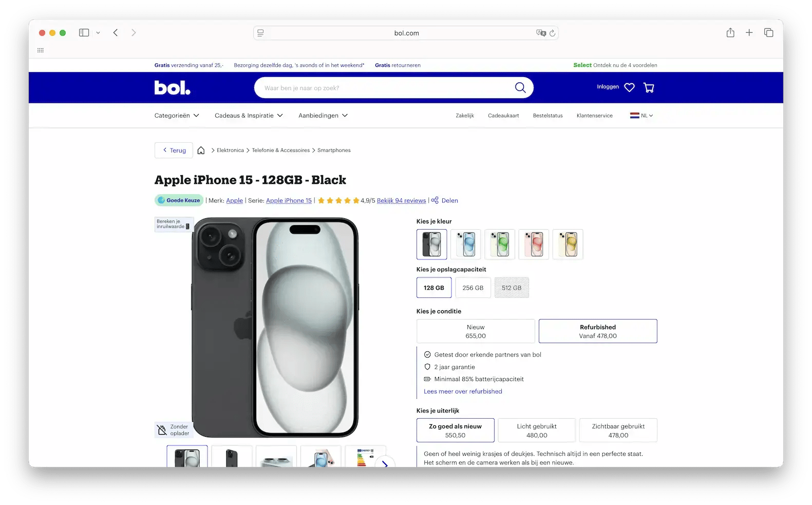Open the Smartphones breadcrumb
This screenshot has height=505, width=812.
(x=334, y=151)
